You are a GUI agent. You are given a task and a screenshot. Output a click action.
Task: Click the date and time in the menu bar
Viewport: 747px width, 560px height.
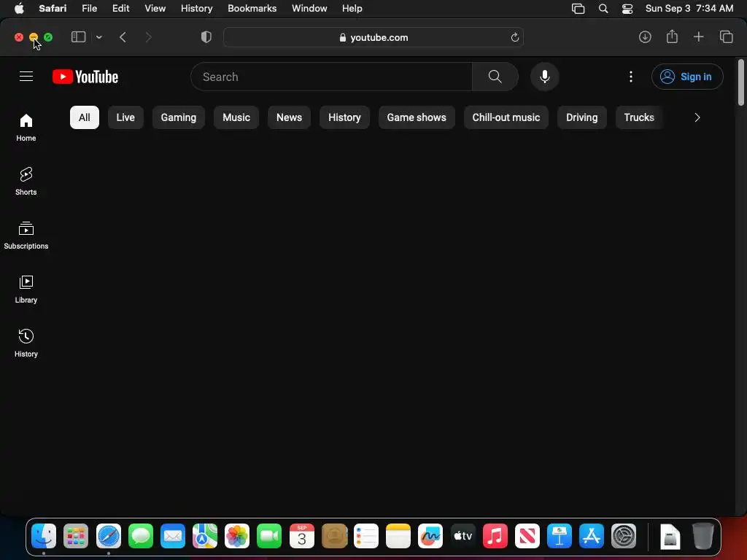coord(689,9)
